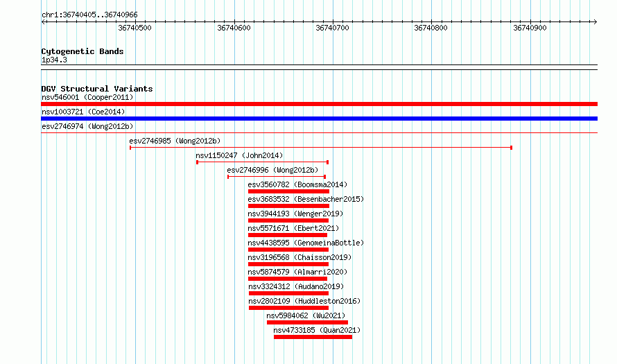Image resolution: width=617 pixels, height=364 pixels.
Task: Select the red bar under esv3560782
Action: (x=288, y=191)
